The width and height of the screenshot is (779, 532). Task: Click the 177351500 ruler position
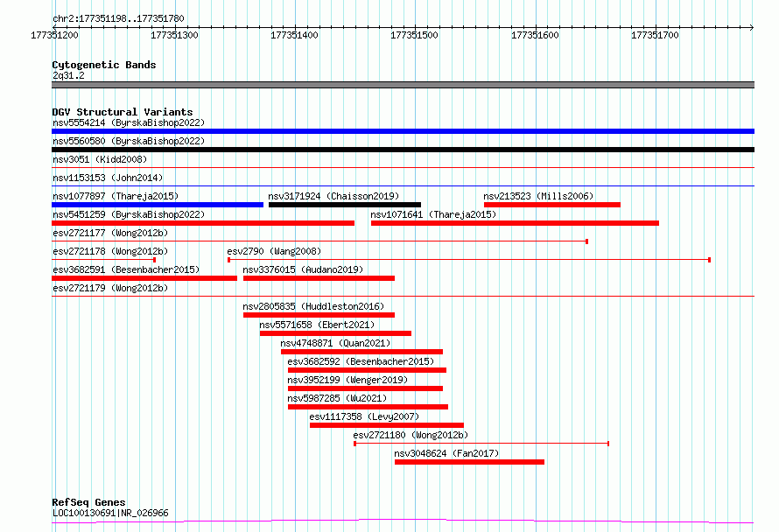pyautogui.click(x=414, y=35)
